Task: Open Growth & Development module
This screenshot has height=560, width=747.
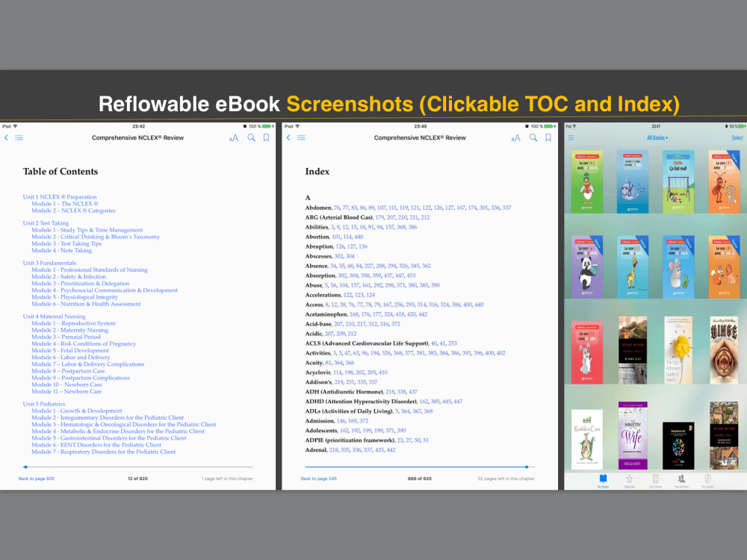Action: 77,411
